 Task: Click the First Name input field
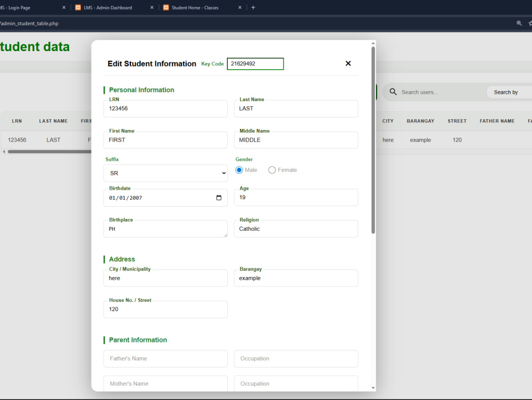(x=165, y=140)
